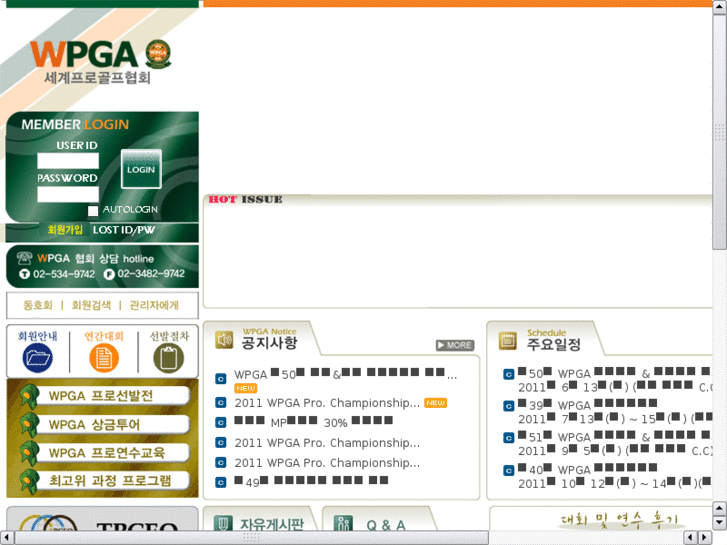Open schedule entry 2011 6 13
This screenshot has width=727, height=545.
(615, 387)
